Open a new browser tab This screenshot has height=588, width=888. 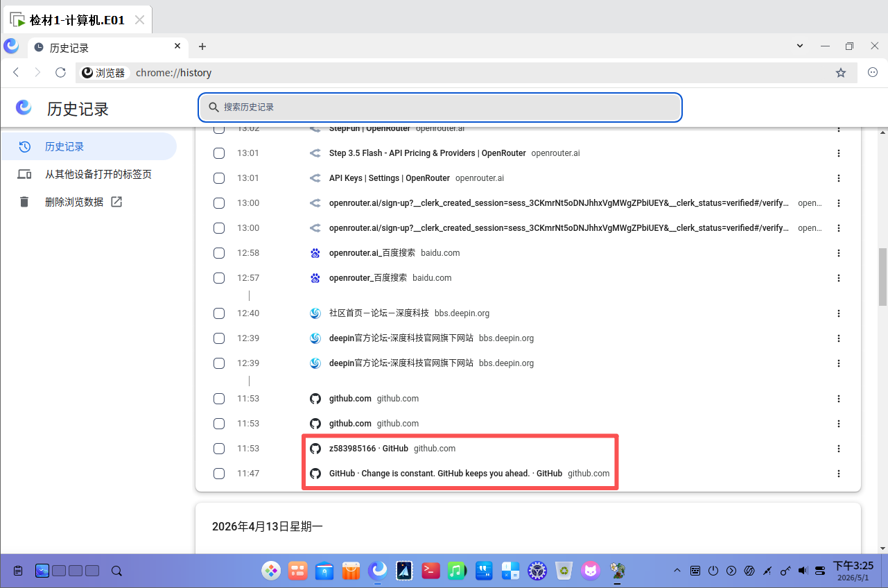click(x=202, y=46)
